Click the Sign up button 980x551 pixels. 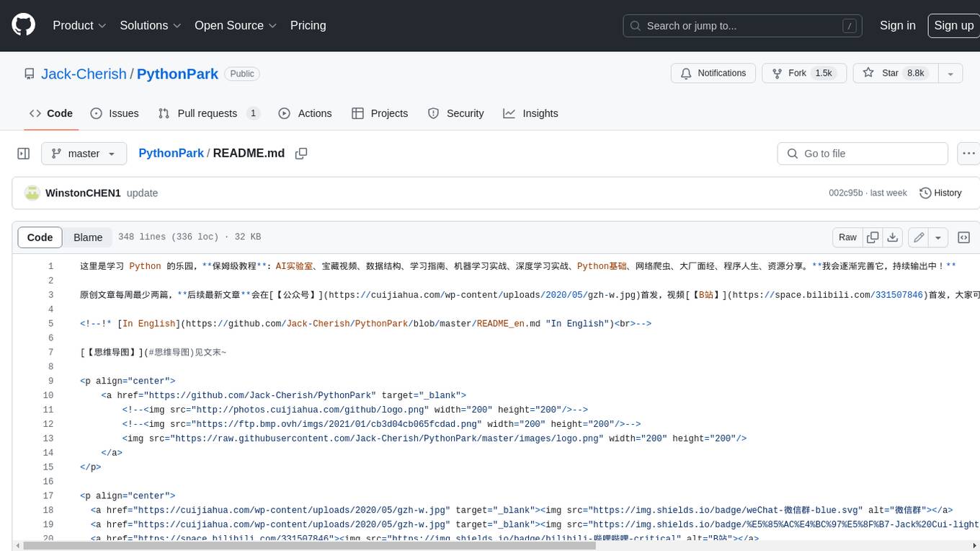click(x=953, y=25)
